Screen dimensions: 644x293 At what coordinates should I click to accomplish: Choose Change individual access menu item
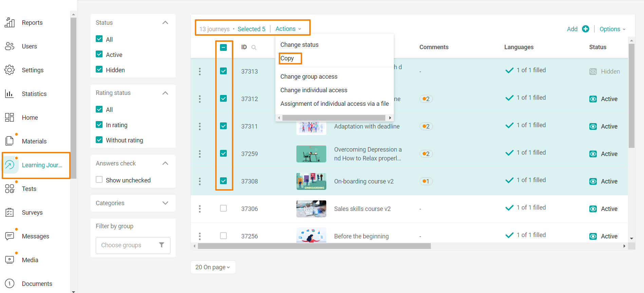(x=314, y=90)
